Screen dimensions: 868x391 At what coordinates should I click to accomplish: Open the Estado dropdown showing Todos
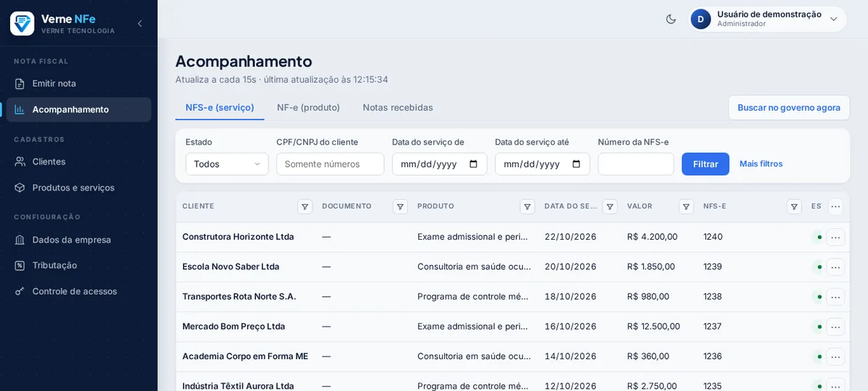coord(227,164)
